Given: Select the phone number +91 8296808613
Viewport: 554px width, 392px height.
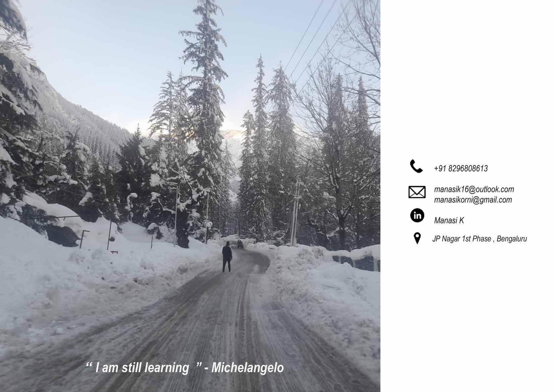Looking at the screenshot, I should (461, 169).
